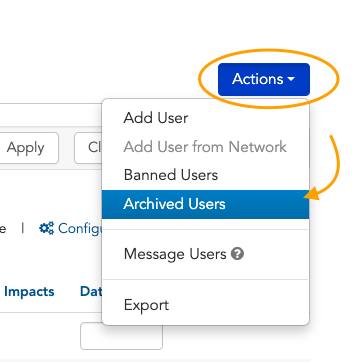
Task: Click the truncated Date column header
Action: click(x=91, y=292)
